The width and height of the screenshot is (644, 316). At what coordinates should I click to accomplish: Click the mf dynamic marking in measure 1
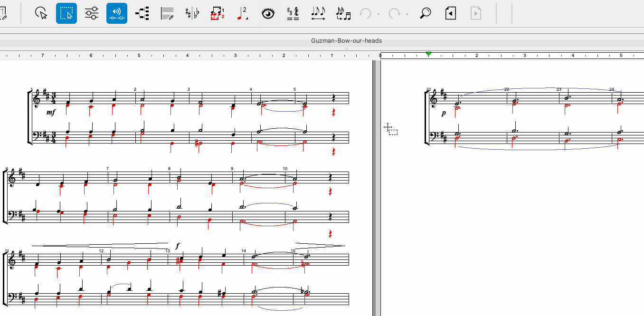click(51, 113)
